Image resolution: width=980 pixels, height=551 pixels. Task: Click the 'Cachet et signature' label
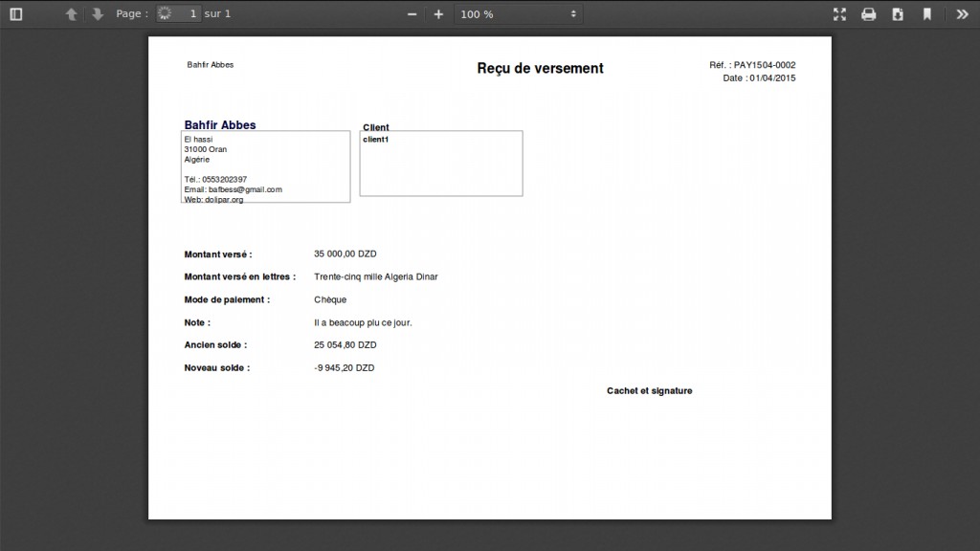pos(649,391)
